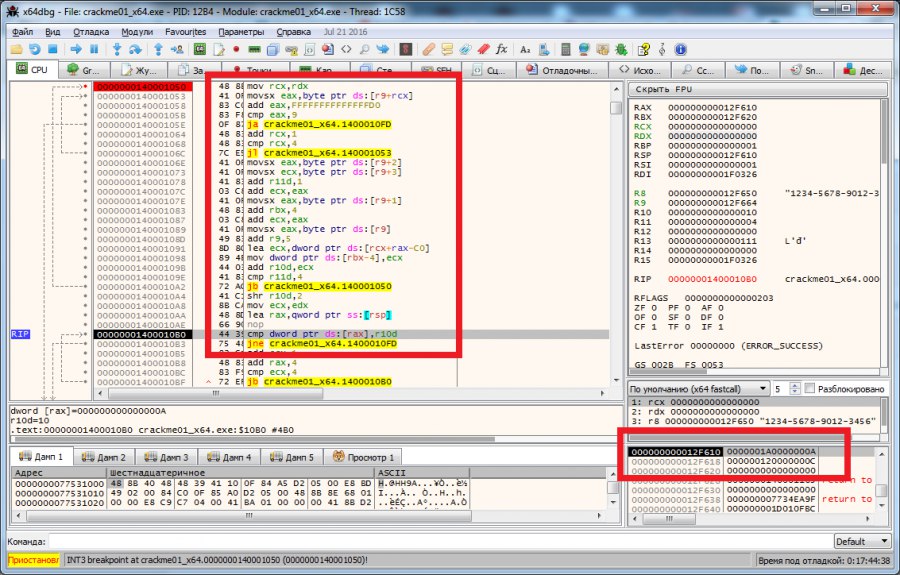
Task: Open Bookmarks red marker icon
Action: tap(484, 49)
